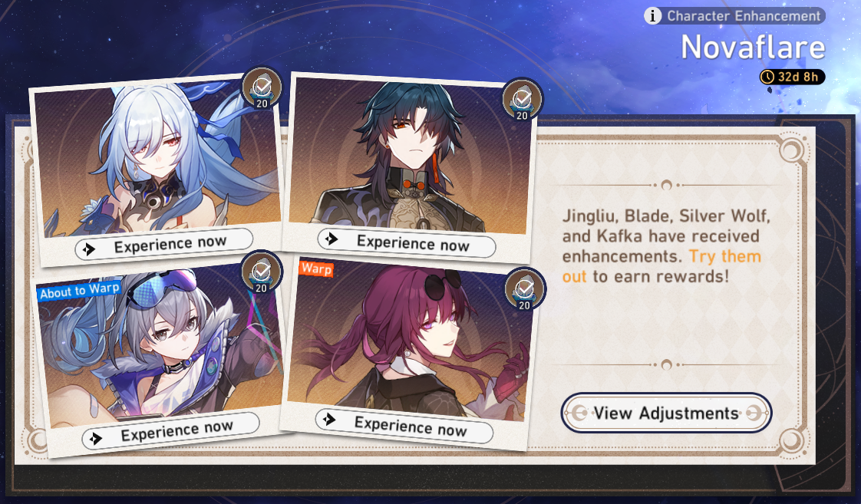Open the View Adjustments button
This screenshot has height=504, width=861.
click(667, 413)
